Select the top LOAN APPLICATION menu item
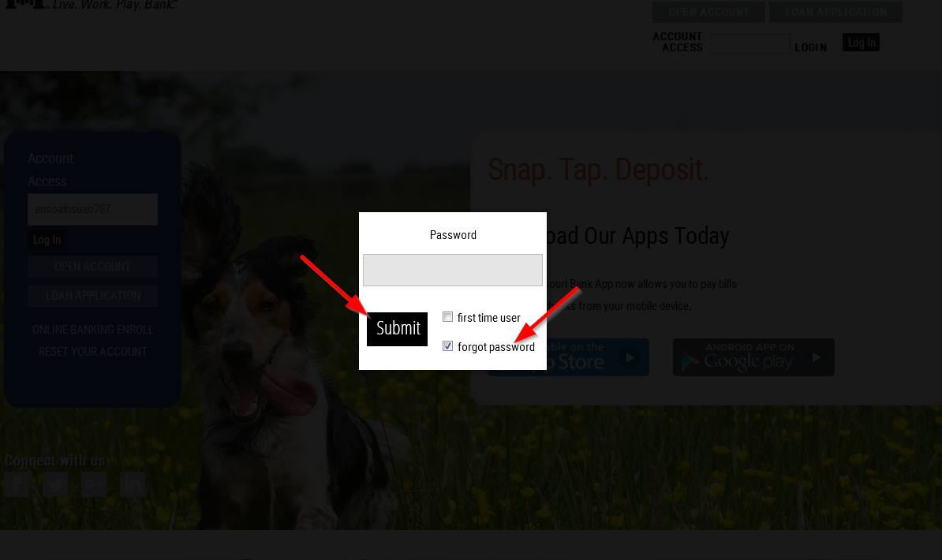The image size is (942, 560). [835, 12]
